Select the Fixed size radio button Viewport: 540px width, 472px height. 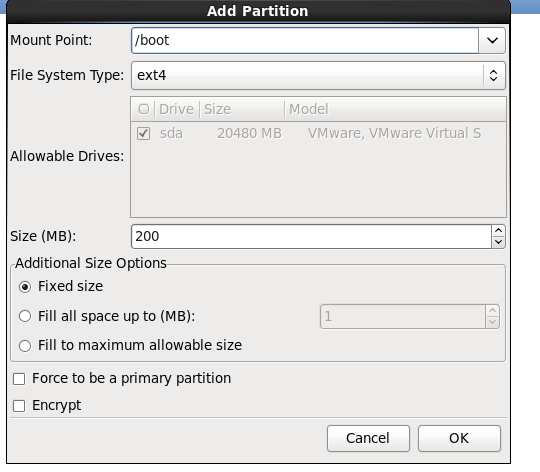pos(25,287)
